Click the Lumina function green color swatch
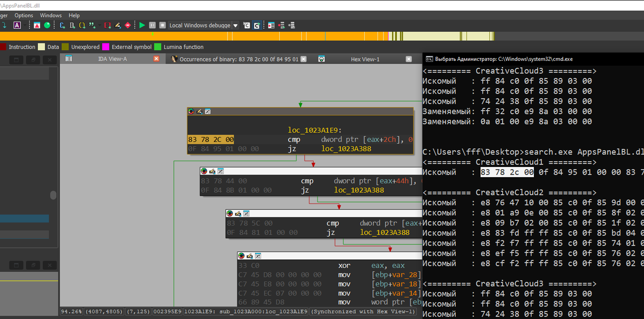Viewport: 644px width, 319px height. (x=157, y=47)
